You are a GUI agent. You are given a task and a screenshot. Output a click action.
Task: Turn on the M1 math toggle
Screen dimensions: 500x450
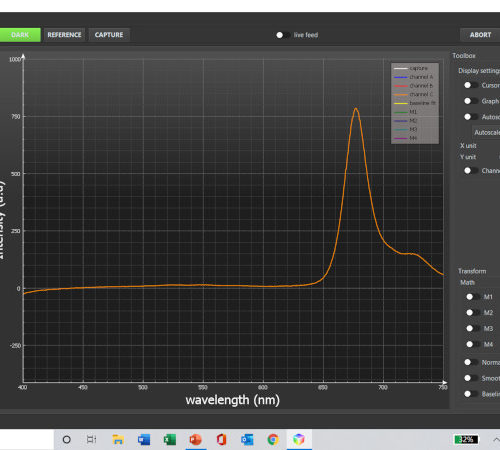(473, 297)
